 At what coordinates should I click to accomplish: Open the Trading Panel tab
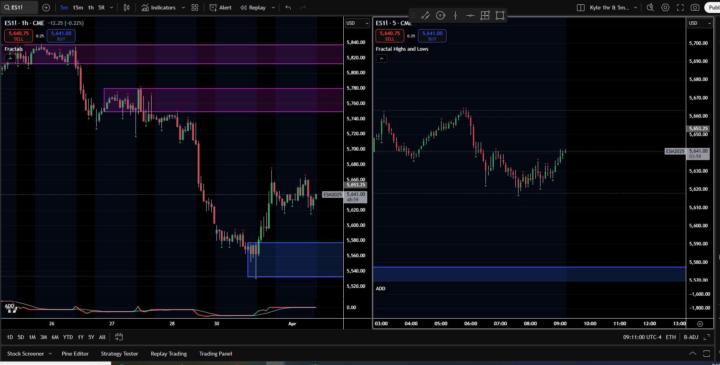[x=215, y=354]
